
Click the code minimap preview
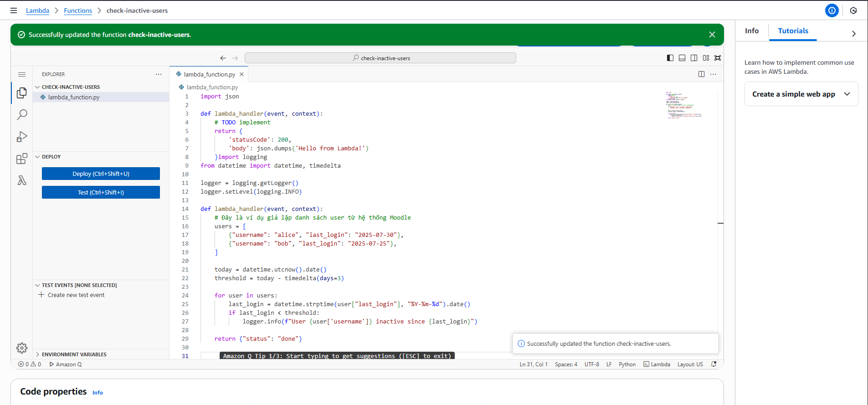click(684, 105)
